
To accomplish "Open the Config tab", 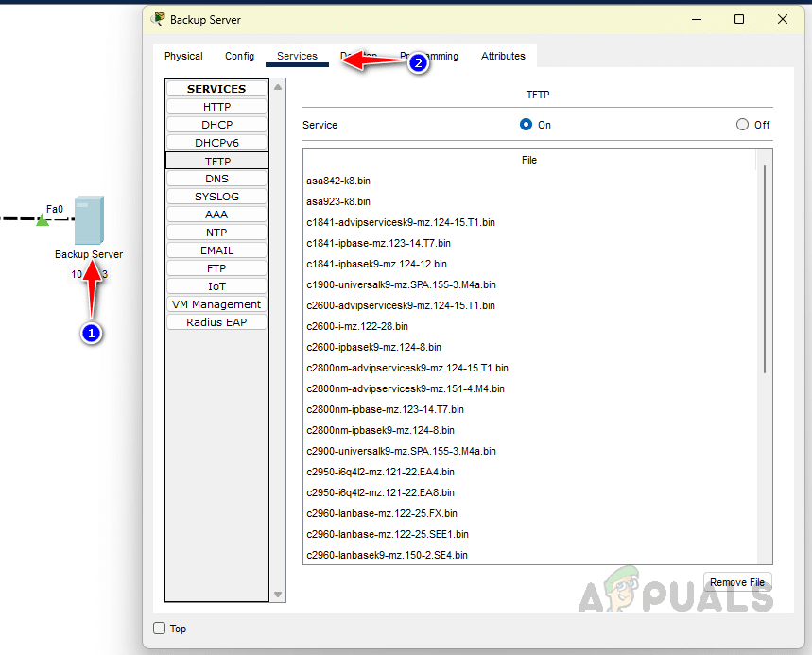I will pyautogui.click(x=239, y=56).
